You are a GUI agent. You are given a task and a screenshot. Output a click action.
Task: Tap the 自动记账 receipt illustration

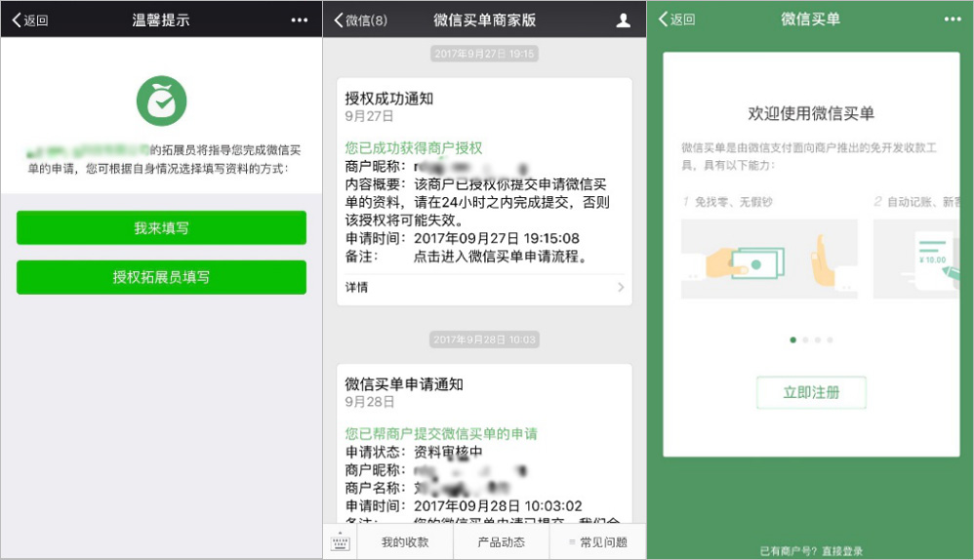916,259
